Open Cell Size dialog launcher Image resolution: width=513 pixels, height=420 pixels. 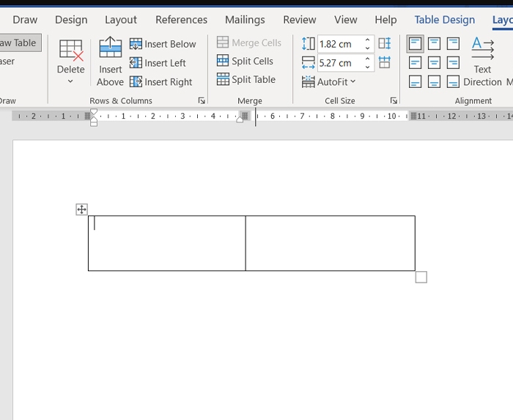(394, 100)
